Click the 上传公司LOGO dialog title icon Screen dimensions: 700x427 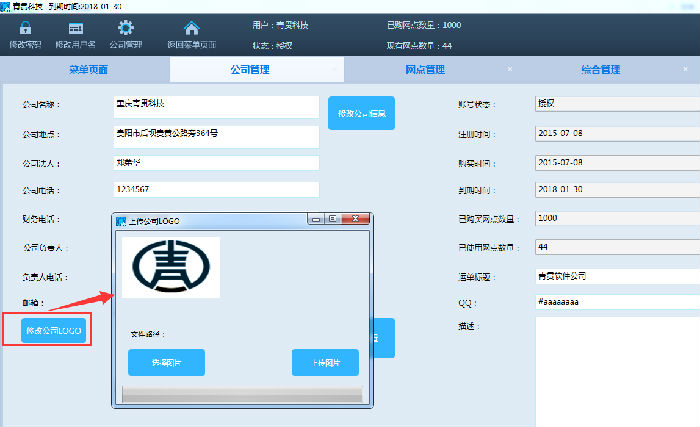(122, 220)
